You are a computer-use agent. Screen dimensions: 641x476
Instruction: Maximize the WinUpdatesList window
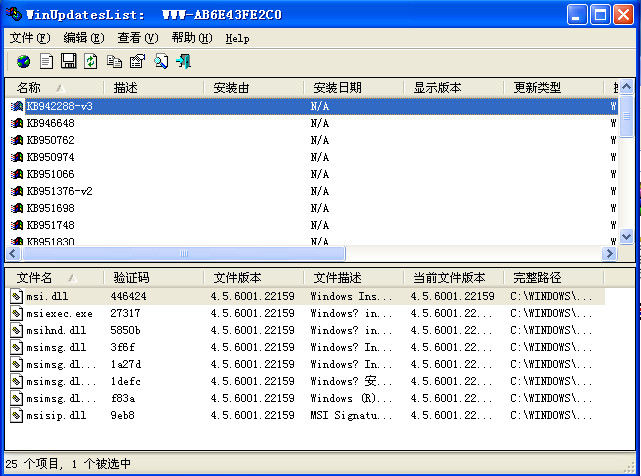click(x=600, y=15)
